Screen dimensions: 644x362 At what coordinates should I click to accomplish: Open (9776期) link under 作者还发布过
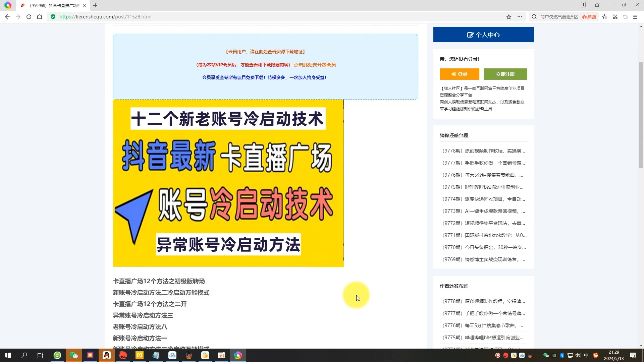pos(483,325)
